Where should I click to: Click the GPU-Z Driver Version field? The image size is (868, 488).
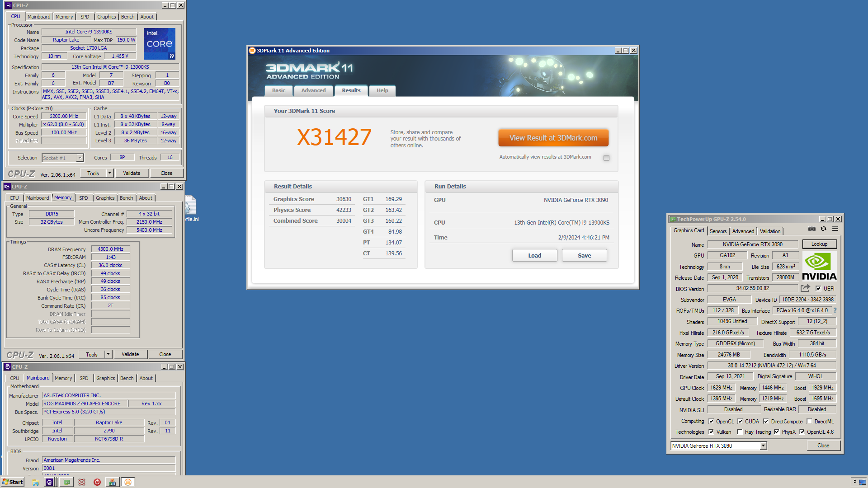(771, 366)
